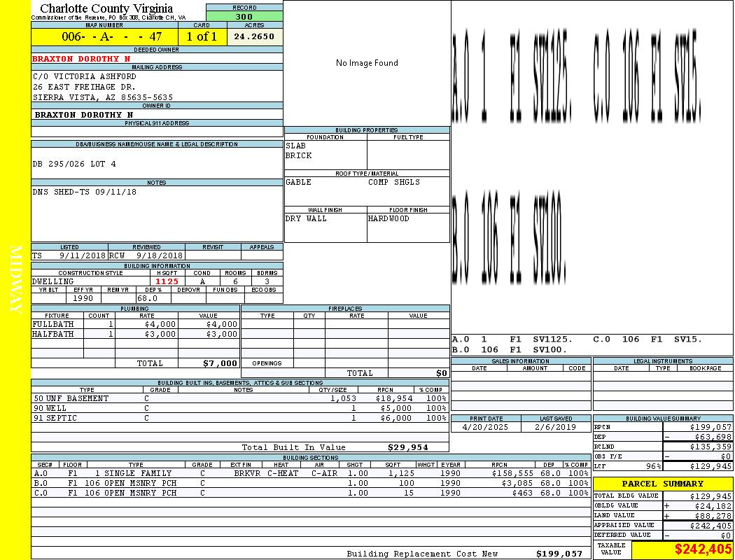Select effective year 1990 in building info
Viewport: 735px width, 560px height.
83,298
